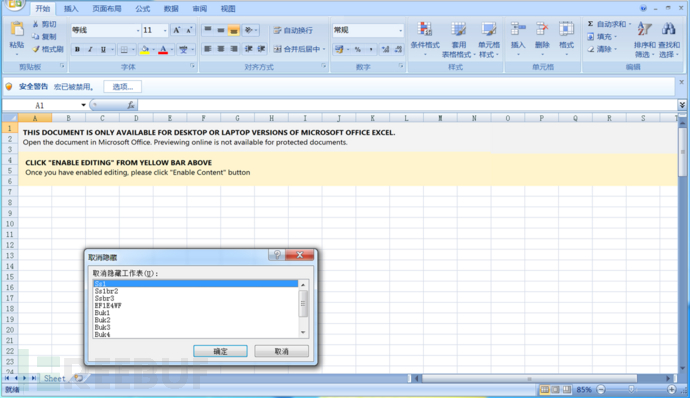Screen dimensions: 690x398
Task: Switch to the 插入 (Insert) tab
Action: [71, 8]
